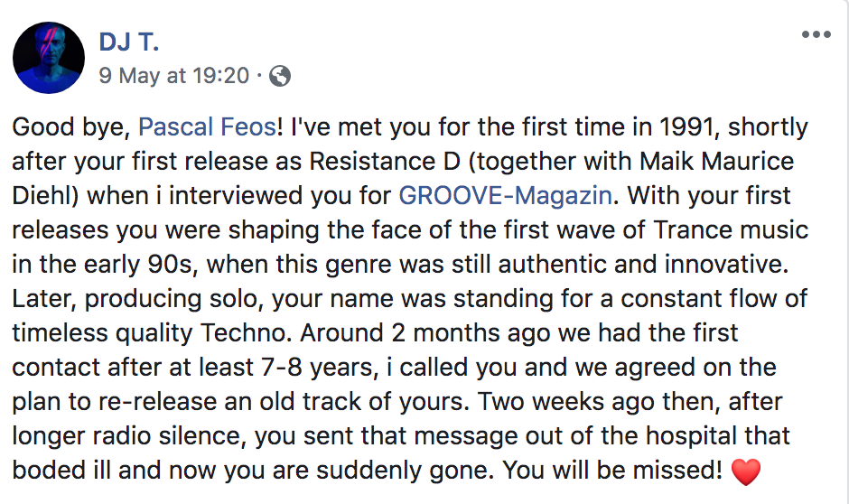Click the opening words 'Good bye,'
The height and width of the screenshot is (504, 849).
(x=72, y=127)
